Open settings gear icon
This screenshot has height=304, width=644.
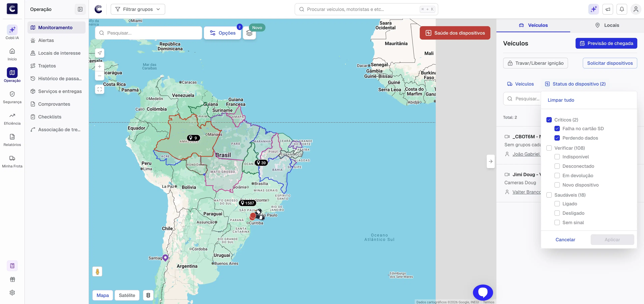pyautogui.click(x=12, y=292)
